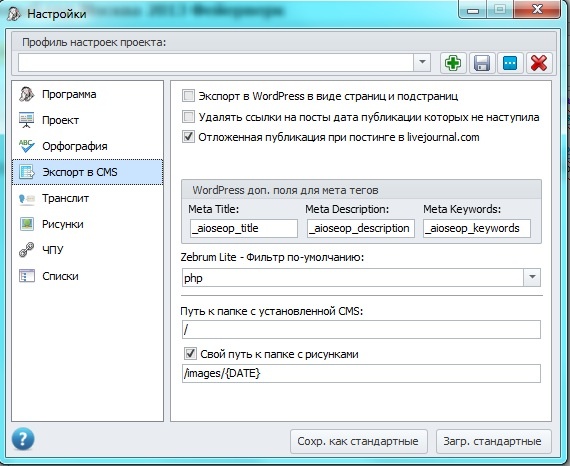Click the blue question mark help icon

tap(23, 439)
